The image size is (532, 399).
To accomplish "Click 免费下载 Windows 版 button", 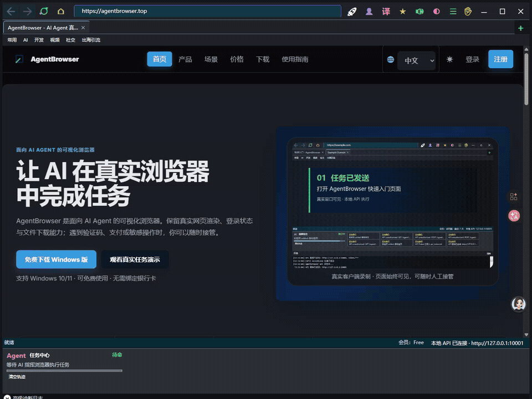I will coord(57,259).
